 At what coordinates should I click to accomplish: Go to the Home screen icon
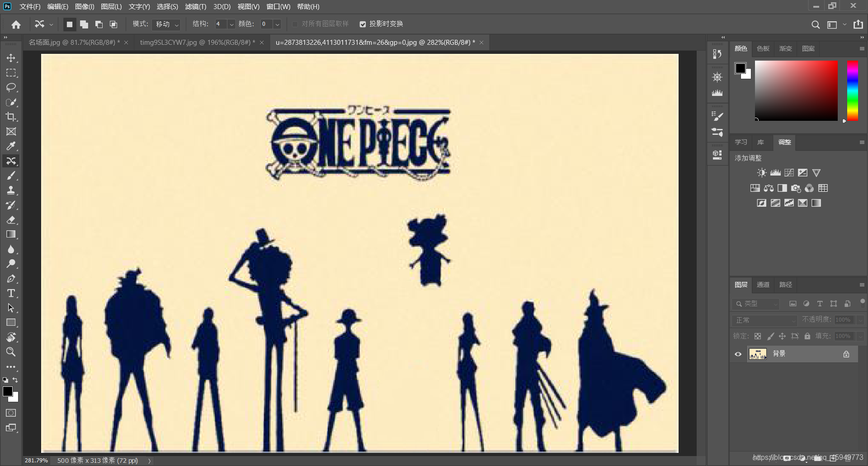[x=16, y=24]
